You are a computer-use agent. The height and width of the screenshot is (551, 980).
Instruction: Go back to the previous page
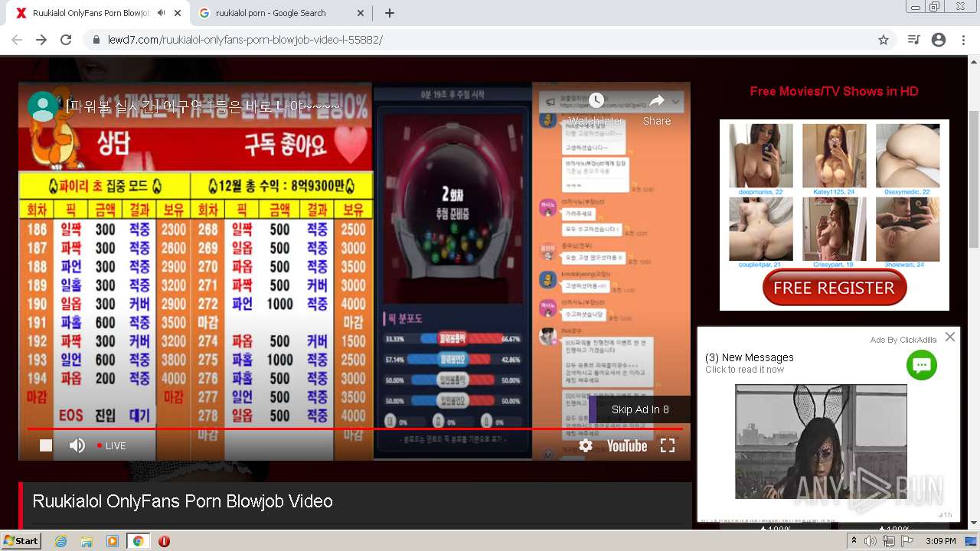[17, 40]
